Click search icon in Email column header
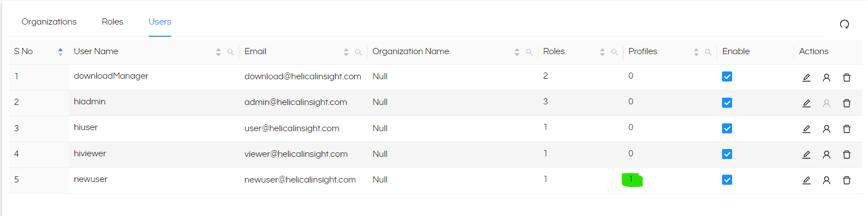The width and height of the screenshot is (868, 216). [358, 52]
